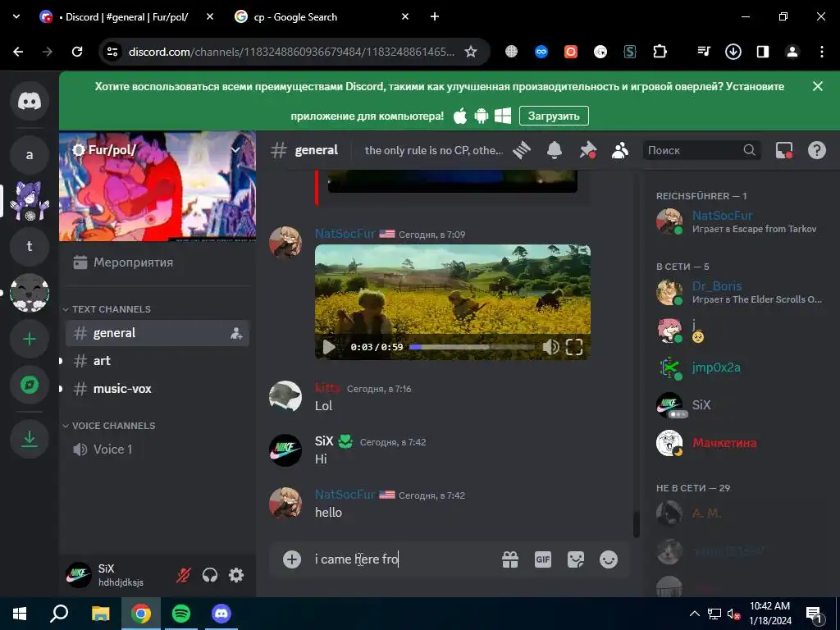Image resolution: width=840 pixels, height=630 pixels.
Task: Show pinned messages pin icon
Action: (x=587, y=151)
